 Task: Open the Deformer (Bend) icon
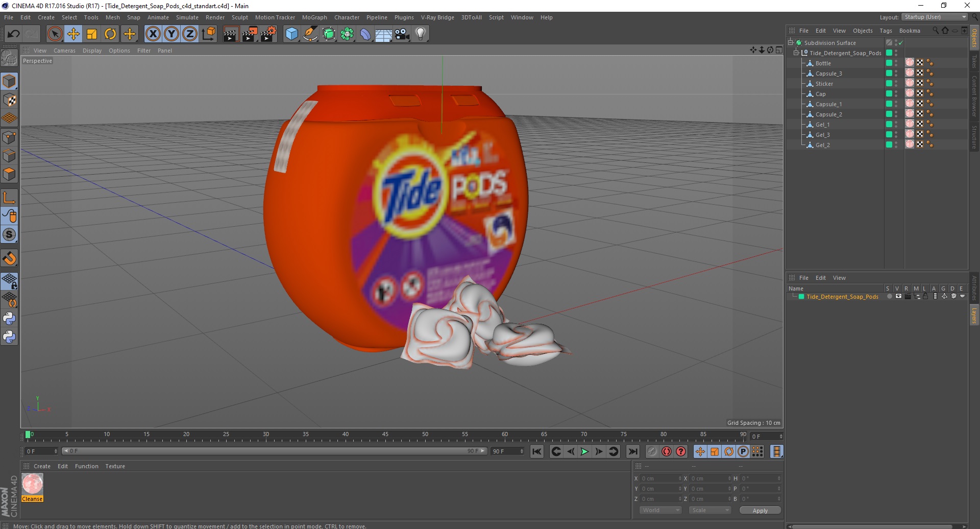366,34
